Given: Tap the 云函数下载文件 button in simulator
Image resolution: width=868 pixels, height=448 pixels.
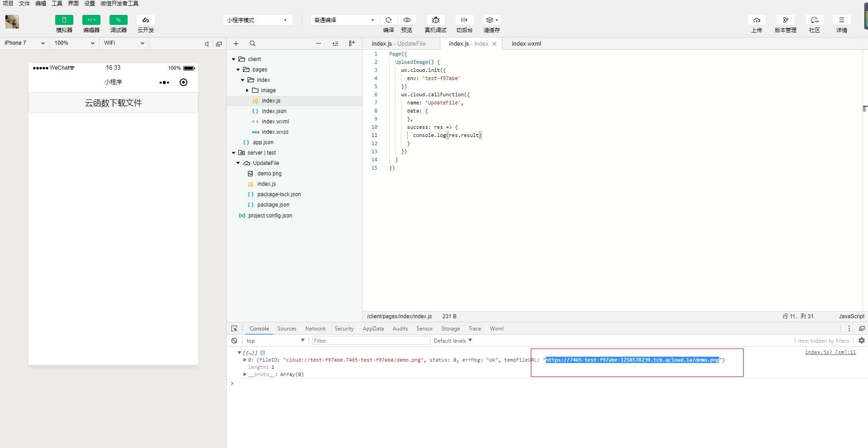Looking at the screenshot, I should click(113, 103).
